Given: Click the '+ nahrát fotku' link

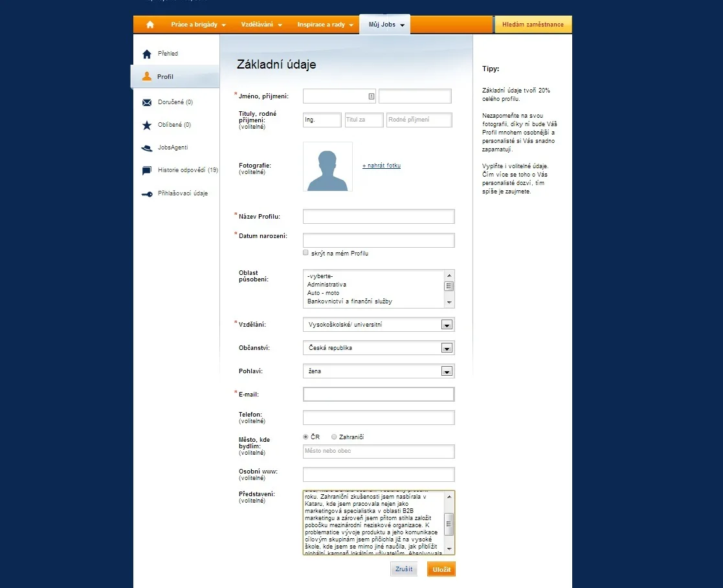Looking at the screenshot, I should point(381,166).
